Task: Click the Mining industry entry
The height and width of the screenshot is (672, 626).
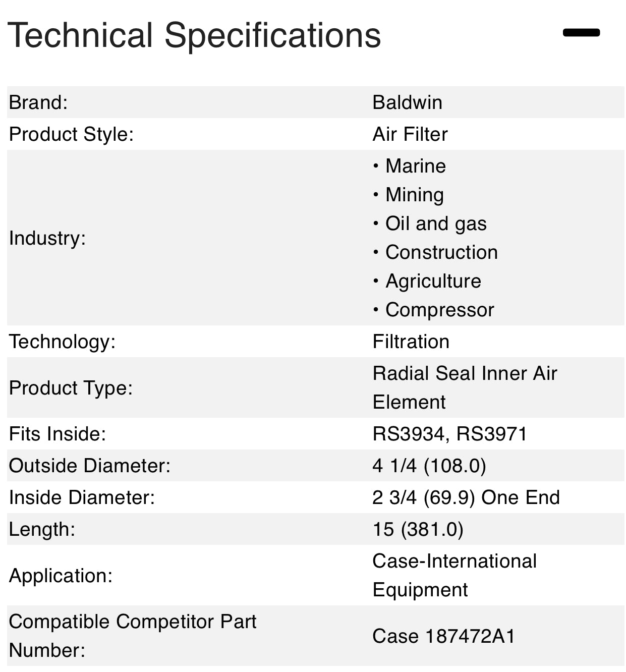Action: click(x=414, y=194)
